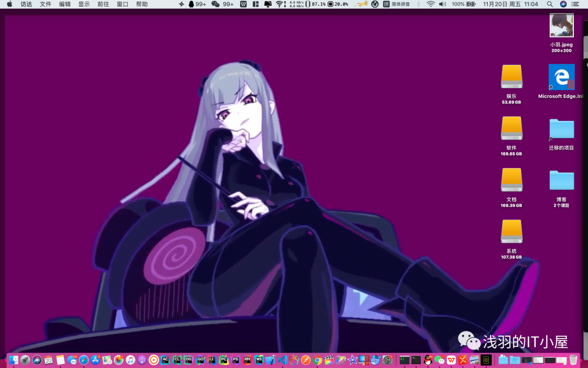The image size is (588, 368).
Task: Open the Trash in the Dock
Action: pyautogui.click(x=573, y=360)
